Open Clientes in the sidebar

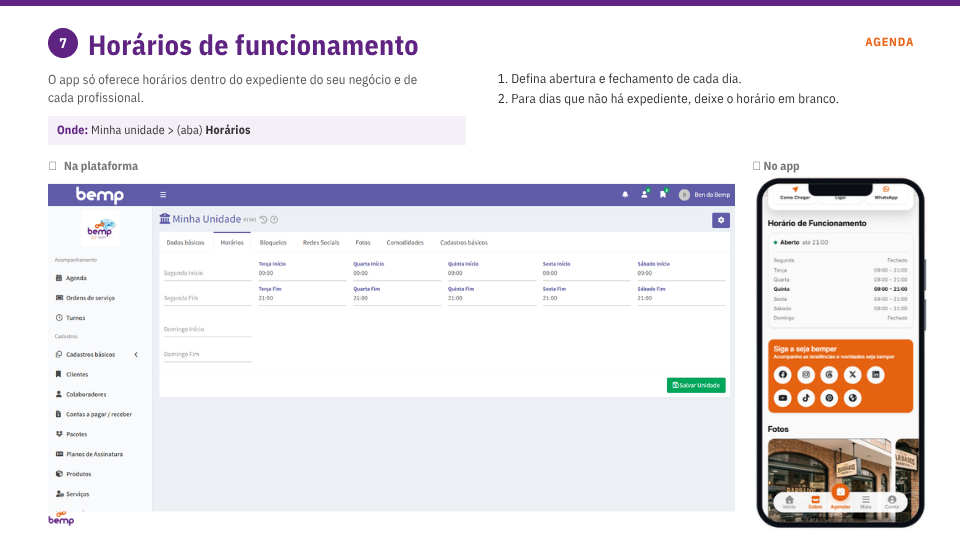77,374
